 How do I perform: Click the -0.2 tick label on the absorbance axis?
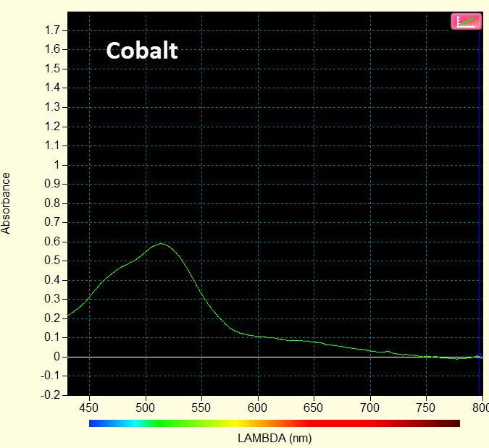(52, 395)
